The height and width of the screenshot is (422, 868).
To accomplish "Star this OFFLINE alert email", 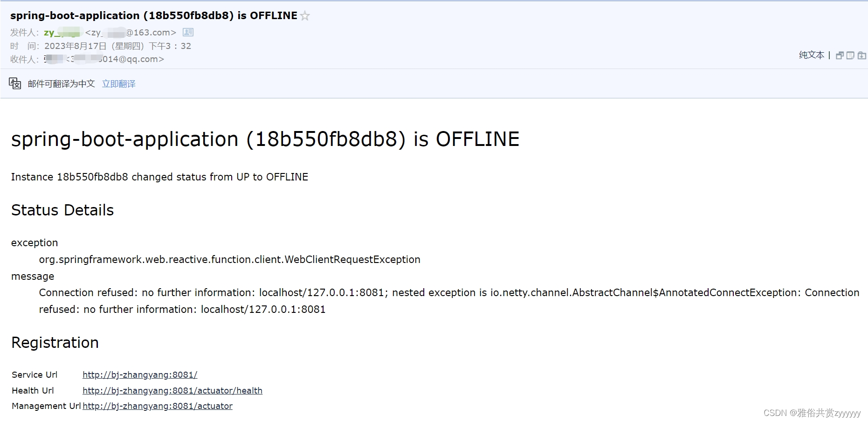I will (x=305, y=16).
